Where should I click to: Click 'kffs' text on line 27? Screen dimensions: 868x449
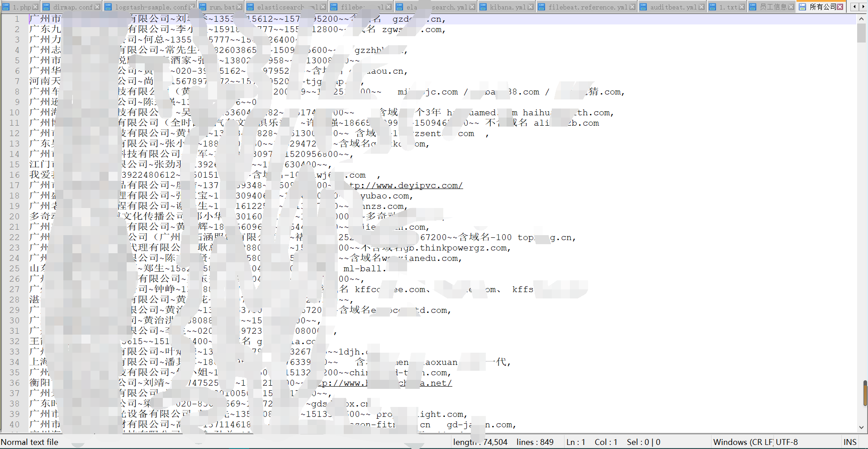coord(522,289)
